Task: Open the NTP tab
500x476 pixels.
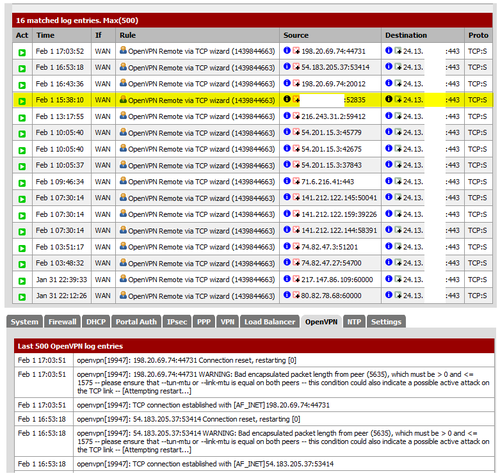Action: pyautogui.click(x=354, y=322)
